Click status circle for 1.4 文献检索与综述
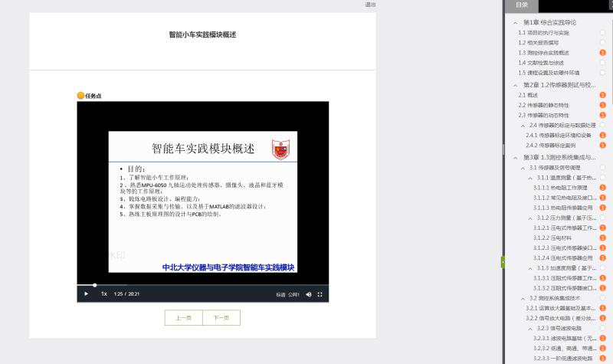 (x=603, y=63)
